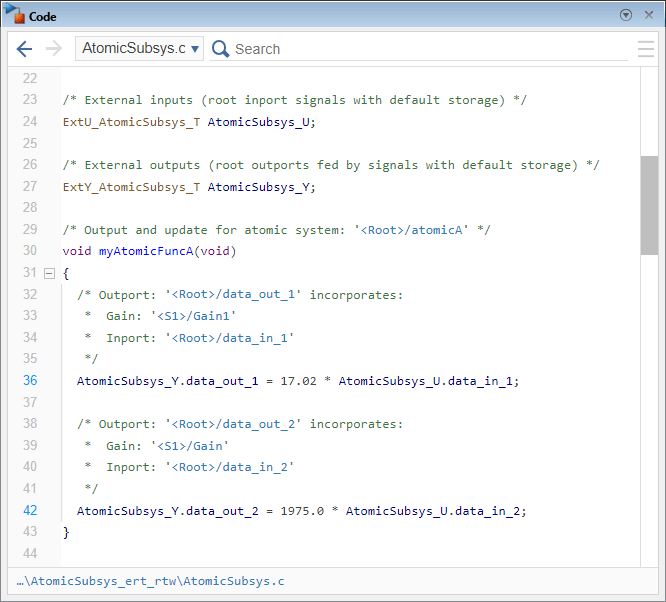Image resolution: width=666 pixels, height=602 pixels.
Task: Follow the '<S1>/Gain1' link
Action: click(x=193, y=316)
